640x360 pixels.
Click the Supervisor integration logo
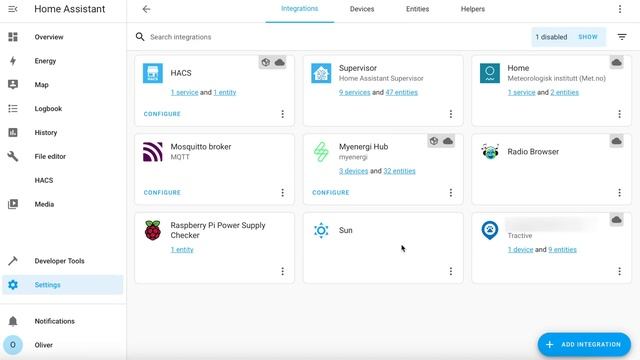(x=321, y=73)
